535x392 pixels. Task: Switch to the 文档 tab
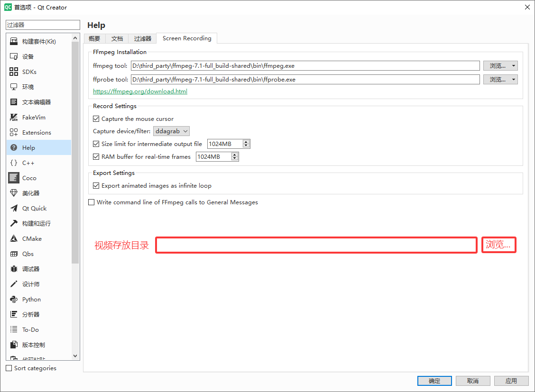(x=117, y=39)
